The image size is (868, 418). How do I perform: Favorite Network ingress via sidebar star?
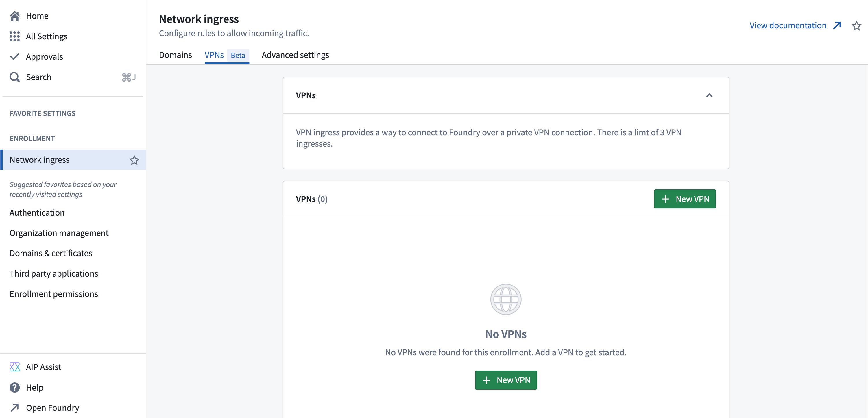tap(134, 160)
